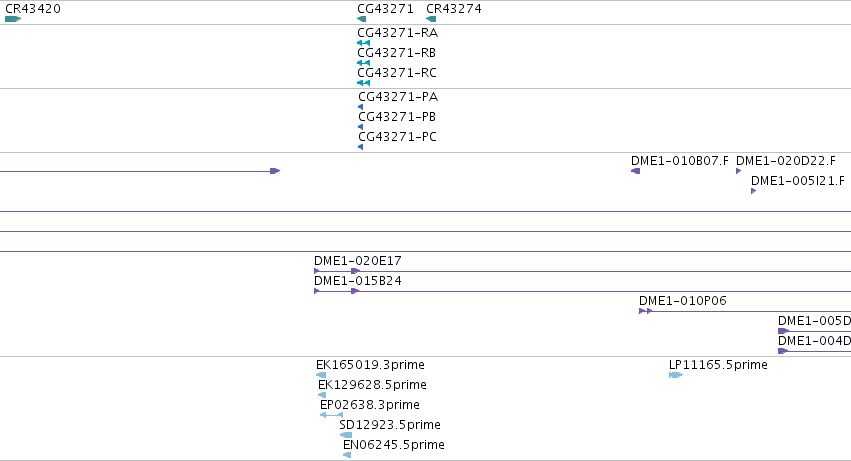
Task: Select EST SD12923.5prime label
Action: tap(390, 425)
